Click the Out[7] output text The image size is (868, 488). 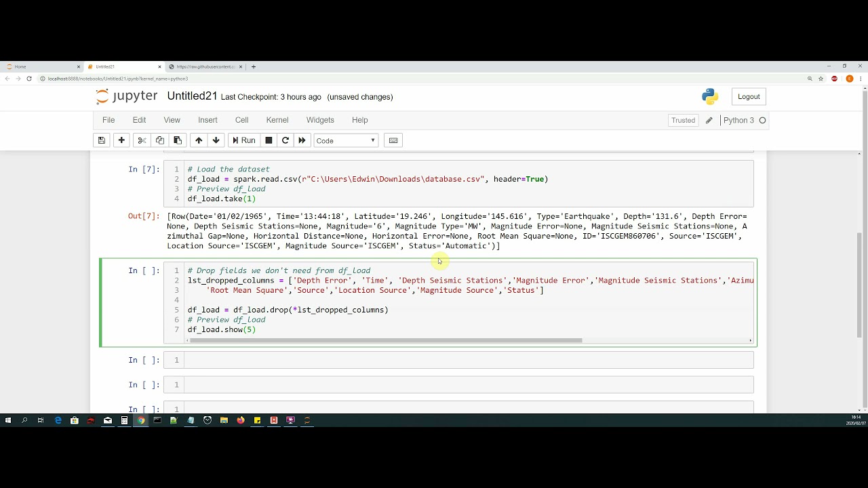457,231
